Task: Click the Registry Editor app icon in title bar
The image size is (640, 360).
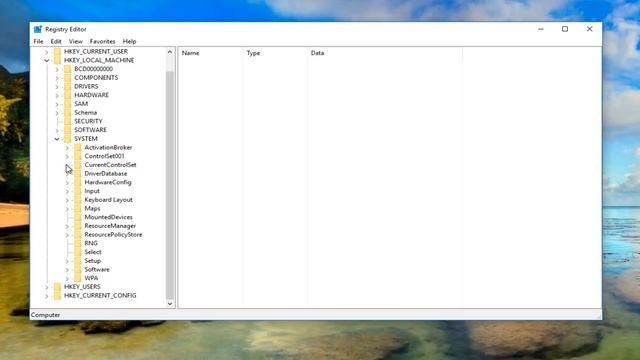Action: [x=38, y=29]
